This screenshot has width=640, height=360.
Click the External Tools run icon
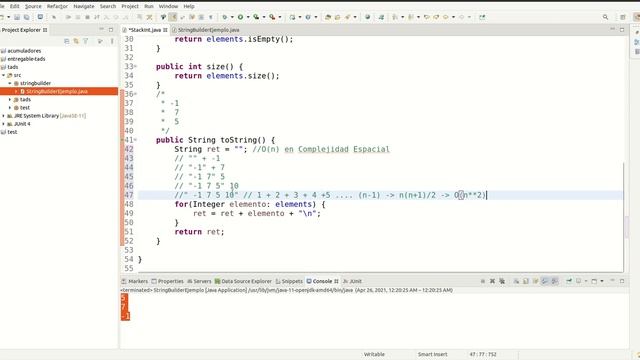point(272,17)
